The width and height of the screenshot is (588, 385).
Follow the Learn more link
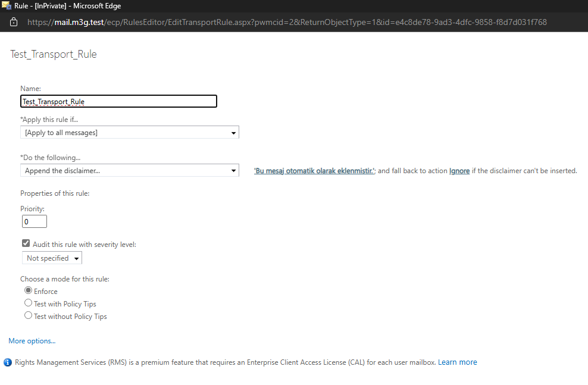458,362
